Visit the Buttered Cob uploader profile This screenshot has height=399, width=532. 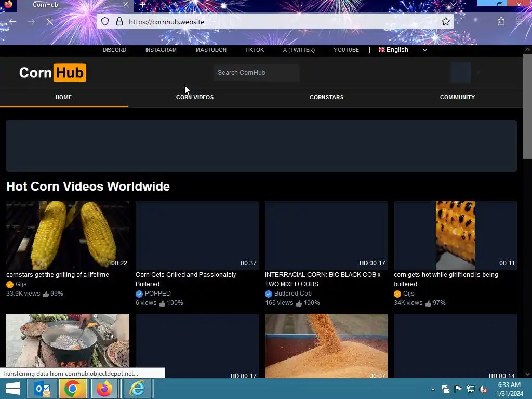pos(293,294)
